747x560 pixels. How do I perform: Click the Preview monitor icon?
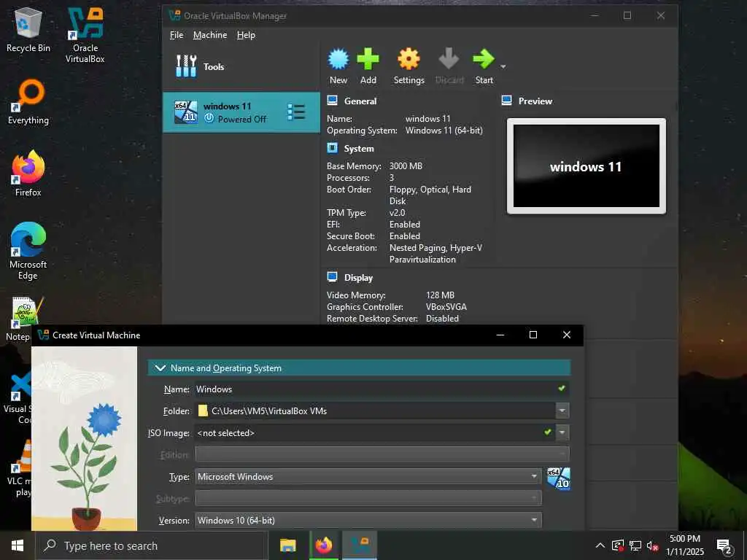(507, 101)
